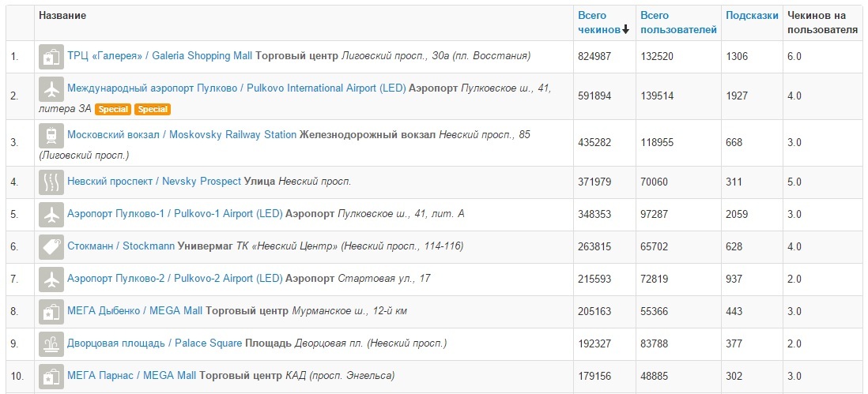Screen dimensions: 868x394
Task: Click the shopping bag icon beside МЕГА Парнас
Action: point(51,376)
